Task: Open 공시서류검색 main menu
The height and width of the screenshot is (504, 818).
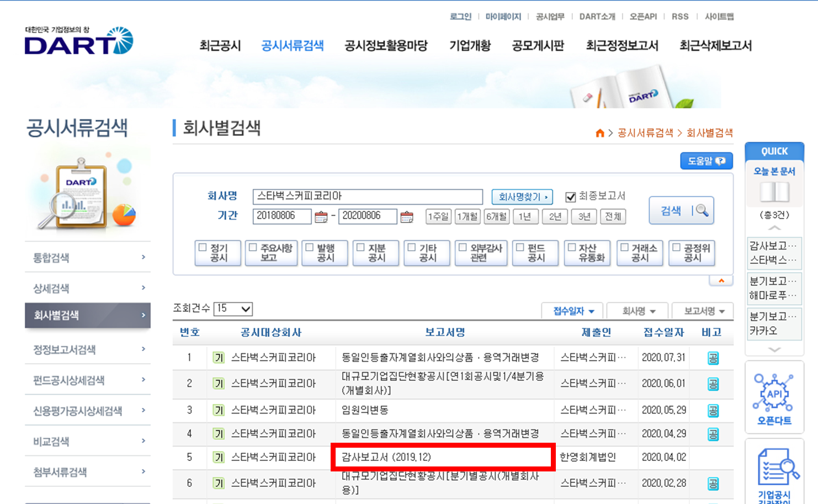Action: [x=293, y=46]
